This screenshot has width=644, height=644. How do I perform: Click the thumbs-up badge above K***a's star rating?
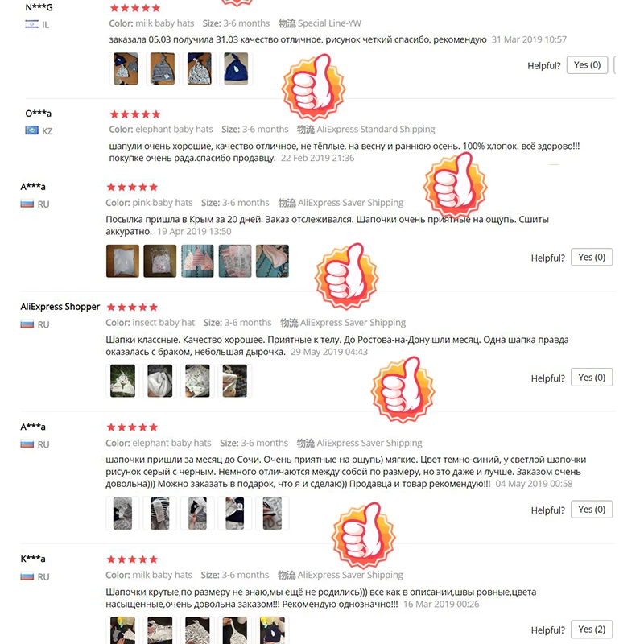pos(364,535)
